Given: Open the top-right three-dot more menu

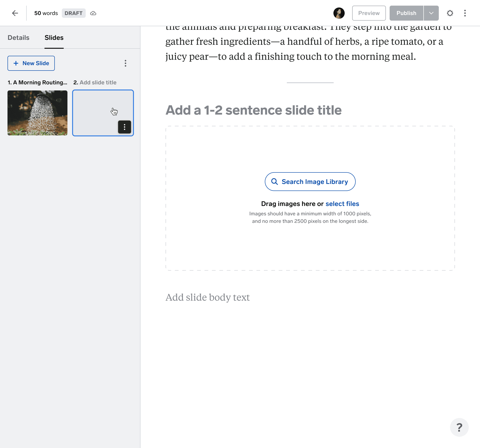Looking at the screenshot, I should pos(465,13).
